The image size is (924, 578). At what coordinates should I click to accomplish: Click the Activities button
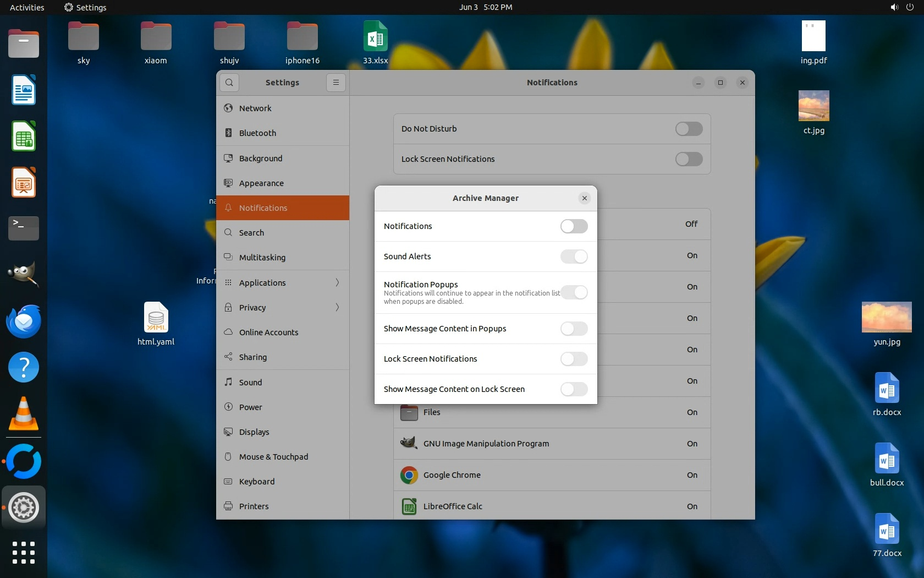[x=27, y=7]
